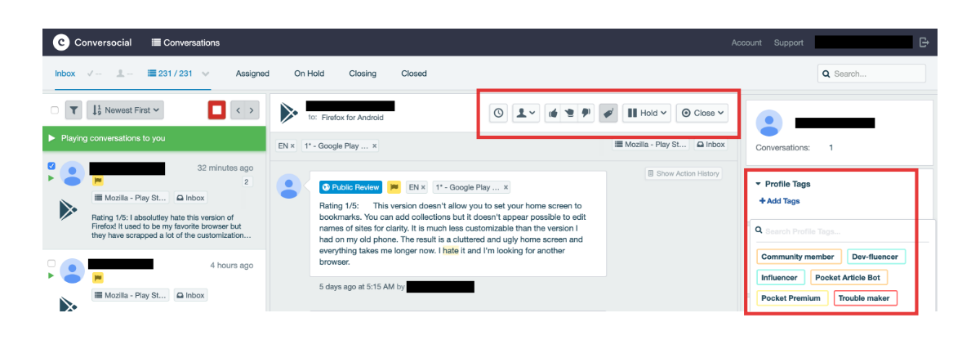Click the Google Play icon in conversation header
Image resolution: width=980 pixels, height=340 pixels.
click(x=287, y=113)
